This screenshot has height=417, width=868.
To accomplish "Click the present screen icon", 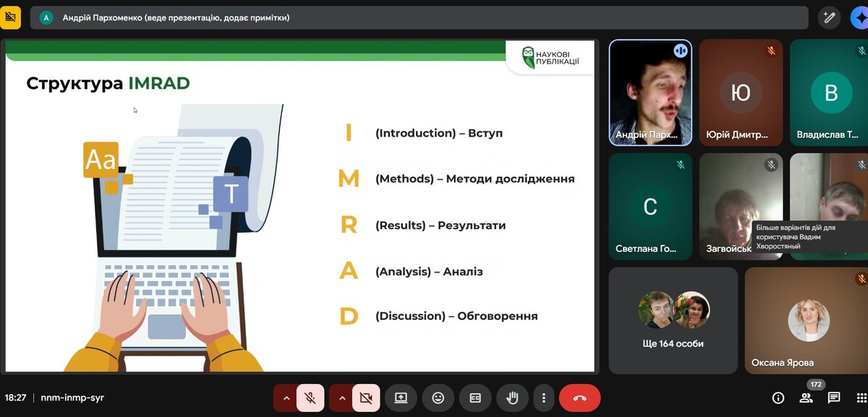I will (401, 397).
